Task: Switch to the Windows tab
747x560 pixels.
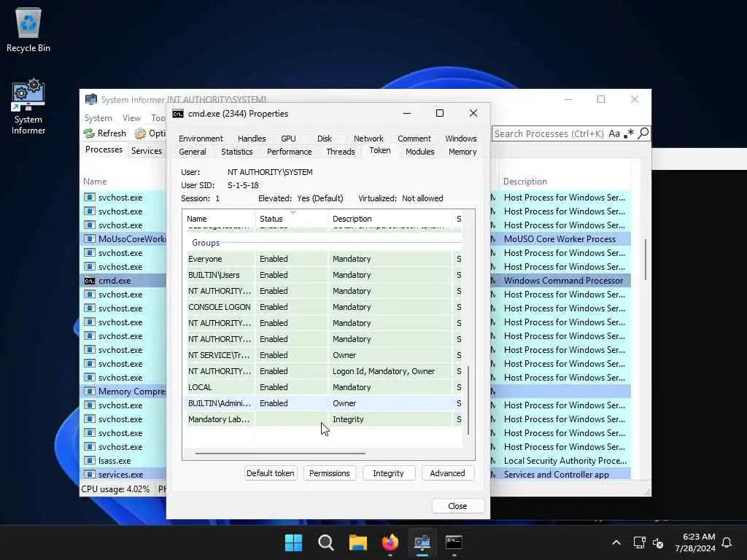Action: tap(461, 139)
